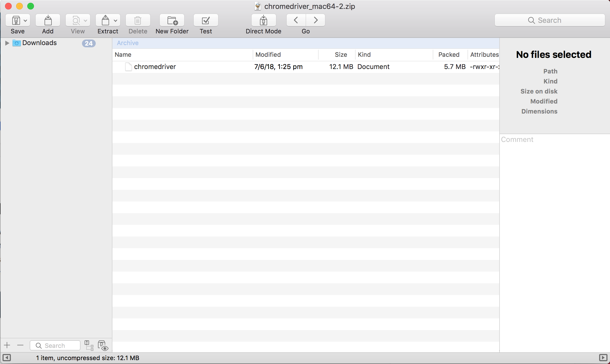This screenshot has width=610, height=364.
Task: Create a New Folder in the archive
Action: 172,20
